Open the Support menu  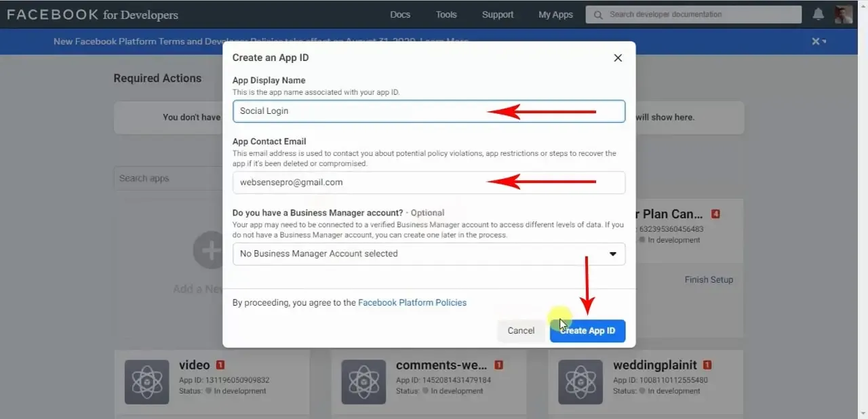498,14
